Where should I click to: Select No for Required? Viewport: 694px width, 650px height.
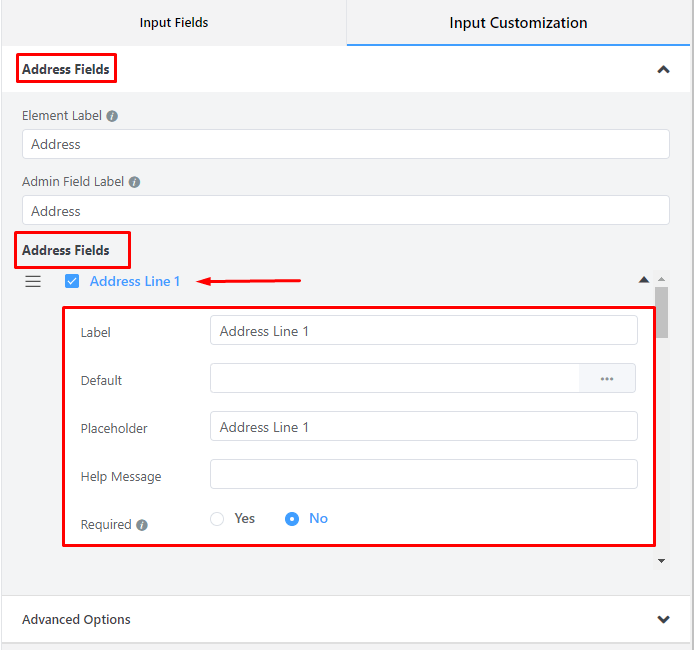point(292,519)
